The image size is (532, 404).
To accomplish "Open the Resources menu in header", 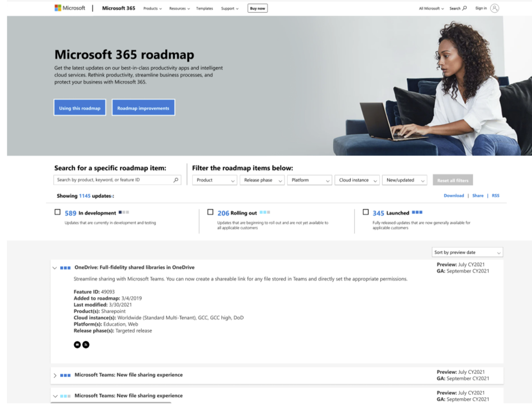I will point(180,8).
